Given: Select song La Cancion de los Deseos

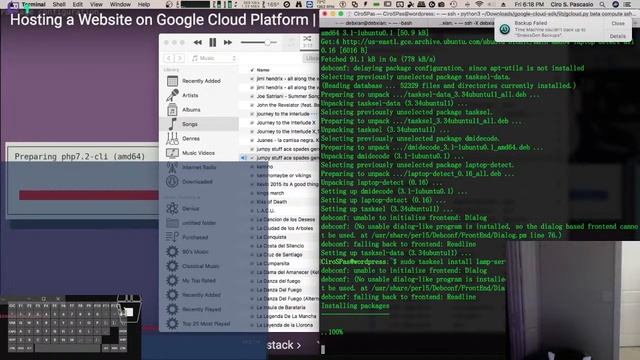Looking at the screenshot, I should pyautogui.click(x=286, y=220).
